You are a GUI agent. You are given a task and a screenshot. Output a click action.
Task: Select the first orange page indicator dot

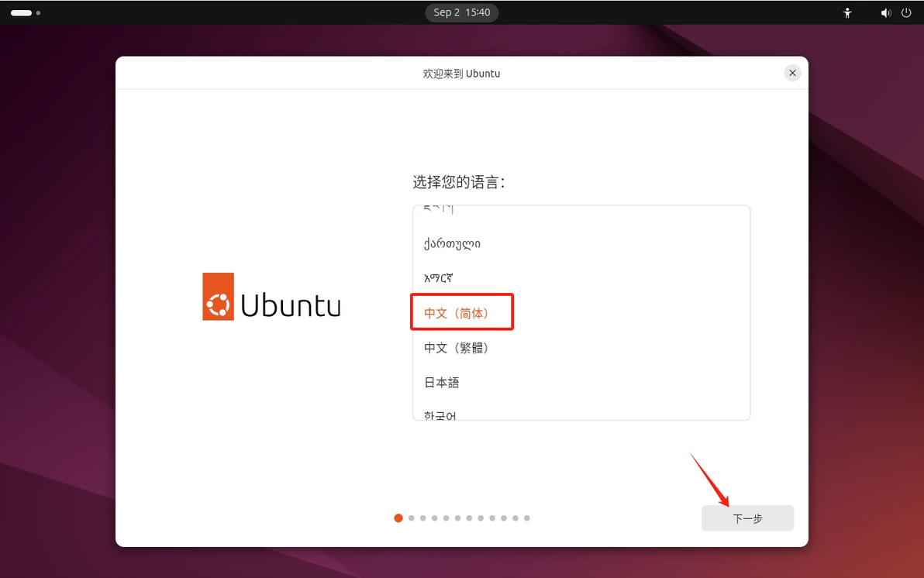coord(398,518)
